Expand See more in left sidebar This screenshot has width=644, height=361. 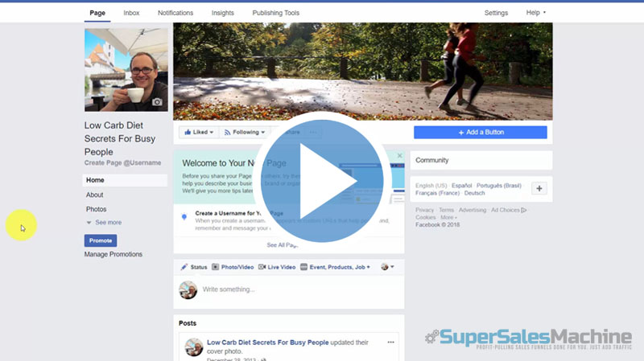104,223
